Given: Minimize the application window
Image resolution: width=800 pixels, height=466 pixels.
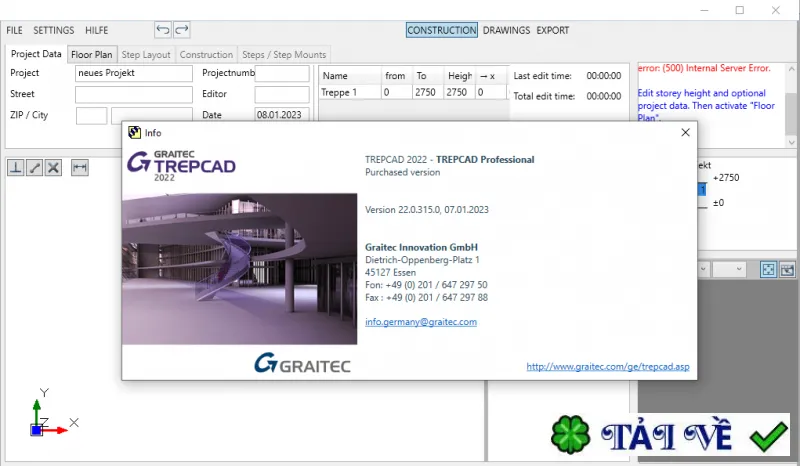Looking at the screenshot, I should click(705, 10).
